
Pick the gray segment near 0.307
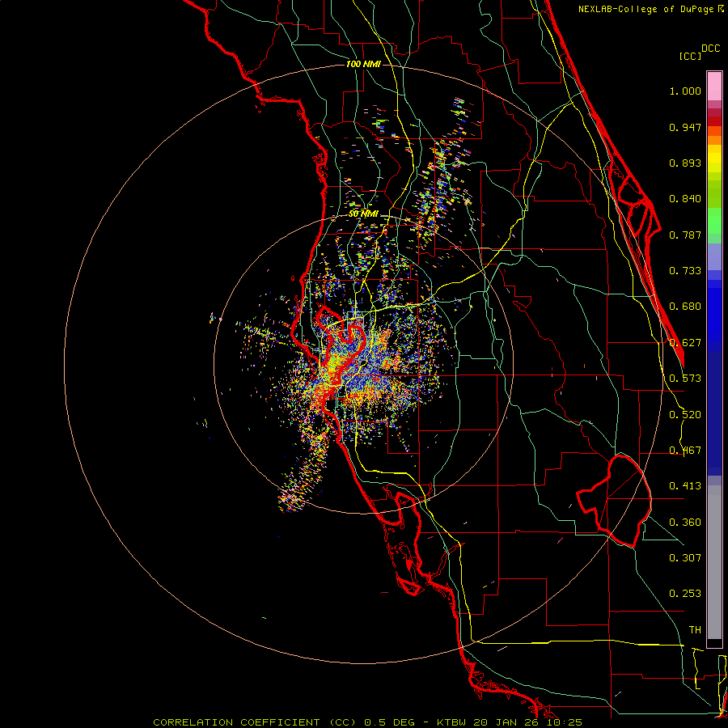714,562
